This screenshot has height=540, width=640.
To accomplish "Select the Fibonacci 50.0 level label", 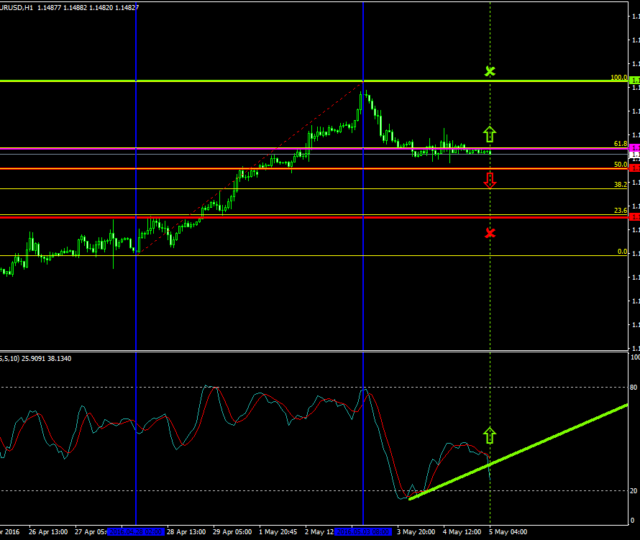I will click(x=620, y=164).
